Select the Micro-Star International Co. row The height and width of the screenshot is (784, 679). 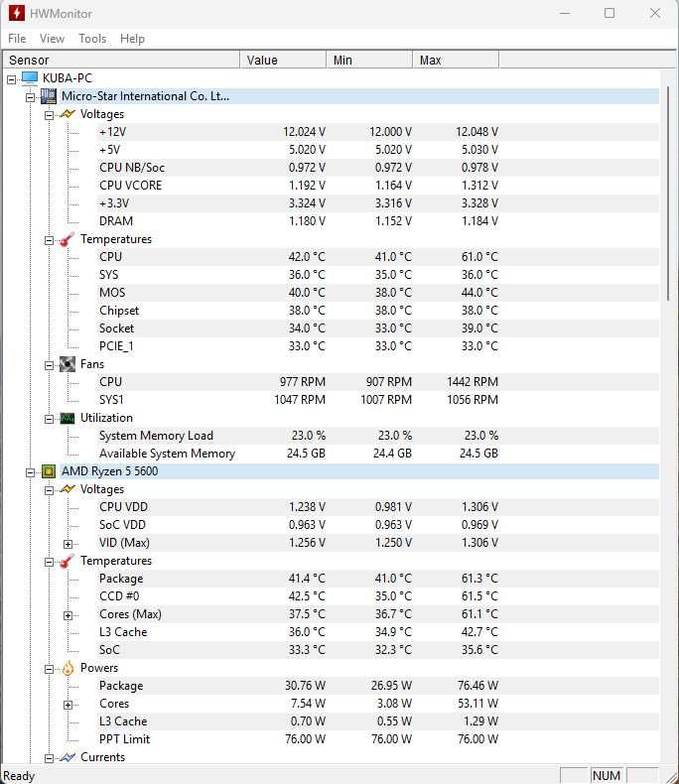(x=359, y=96)
